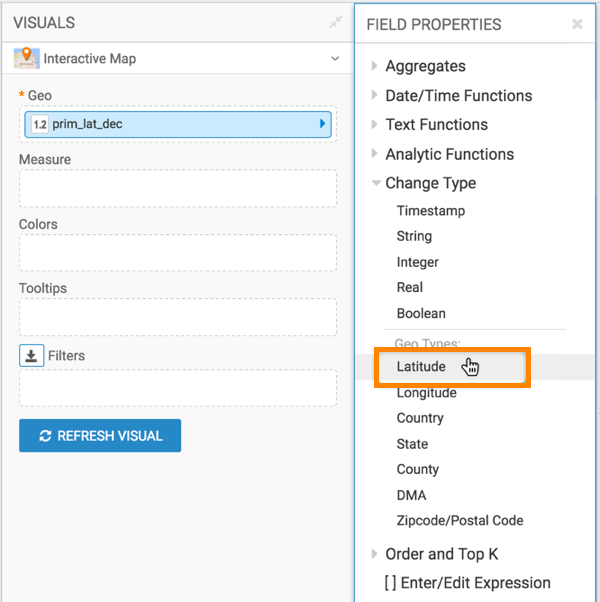The height and width of the screenshot is (602, 600).
Task: Select Latitude geo type
Action: [x=421, y=367]
